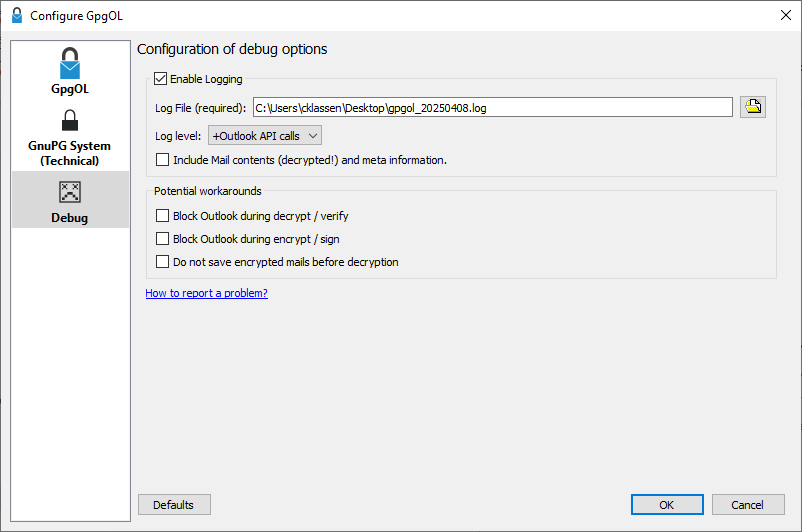Click the Cancel button
The width and height of the screenshot is (802, 532).
point(748,505)
